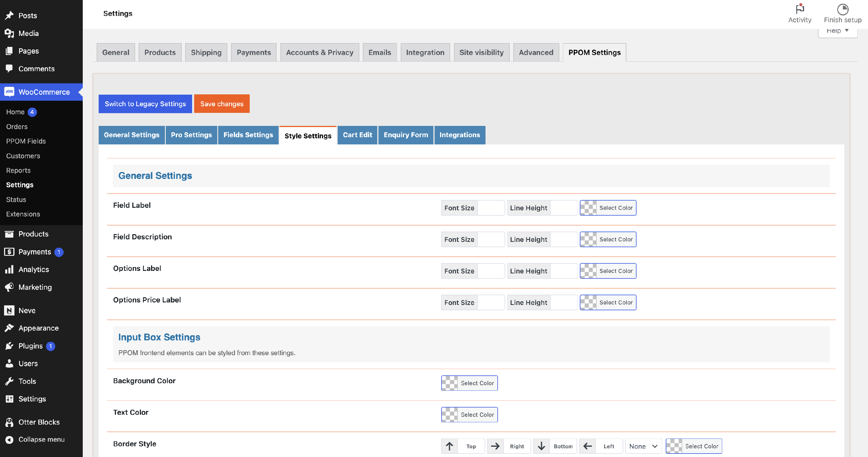Image resolution: width=868 pixels, height=457 pixels.
Task: Pick a Field Label color swatch
Action: 588,208
